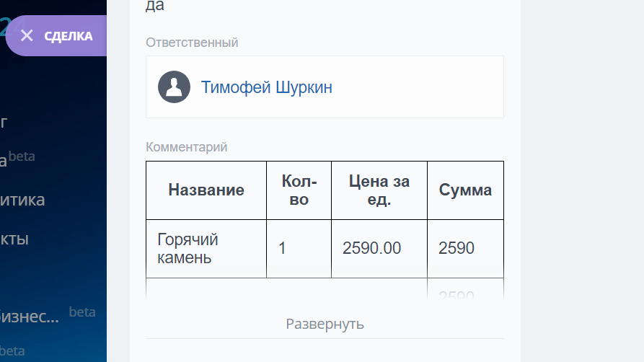Viewport: 644px width, 362px height.
Task: Click the beta badge beside "бизнес..."
Action: [x=82, y=312]
